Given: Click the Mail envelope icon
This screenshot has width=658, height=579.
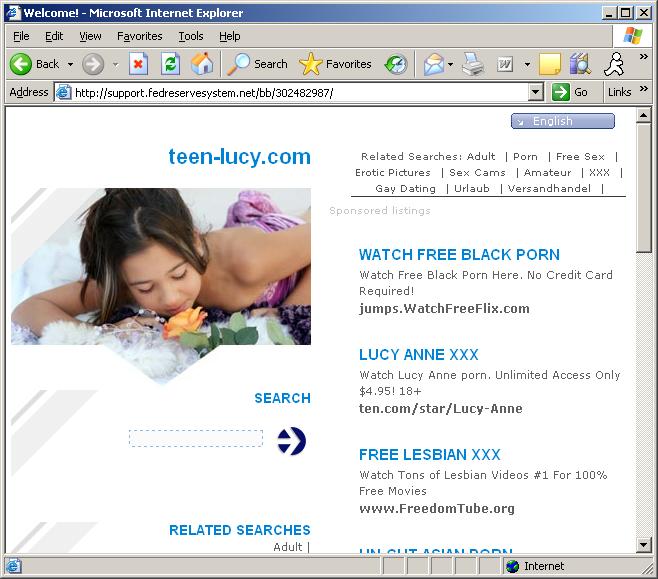Looking at the screenshot, I should 433,64.
